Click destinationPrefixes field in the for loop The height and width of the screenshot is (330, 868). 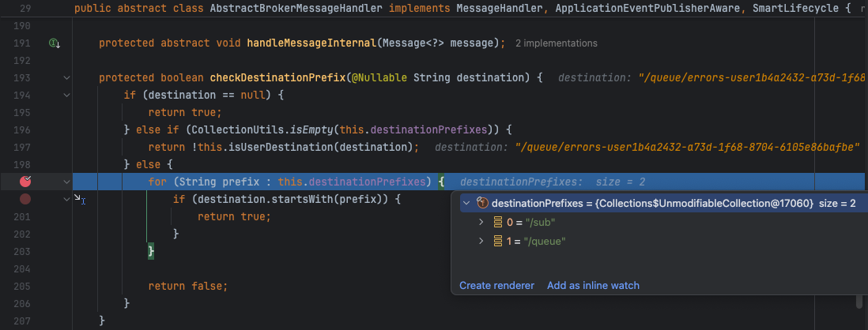(x=367, y=182)
